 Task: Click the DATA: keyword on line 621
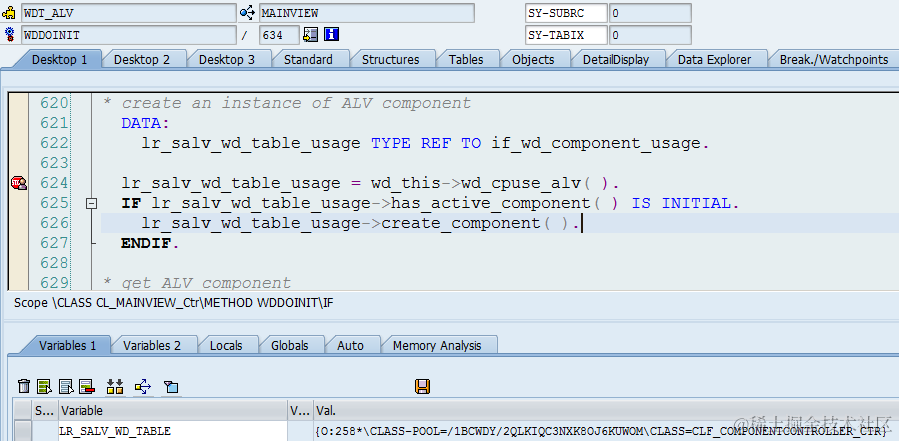pyautogui.click(x=146, y=123)
